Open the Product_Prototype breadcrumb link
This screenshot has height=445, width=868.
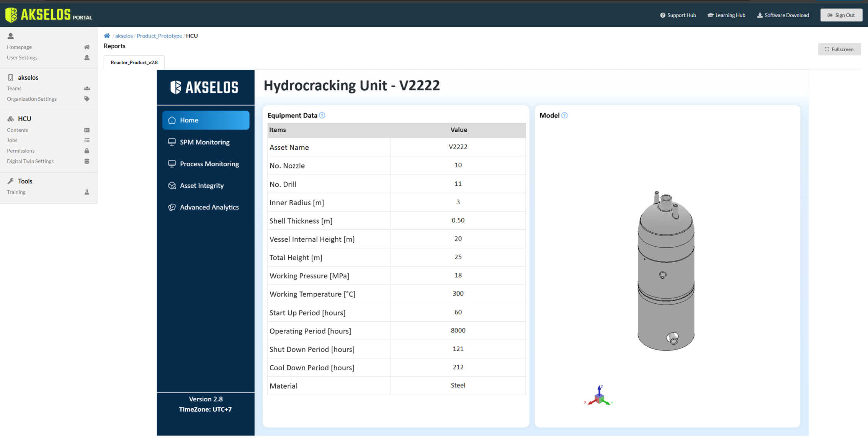tap(159, 36)
